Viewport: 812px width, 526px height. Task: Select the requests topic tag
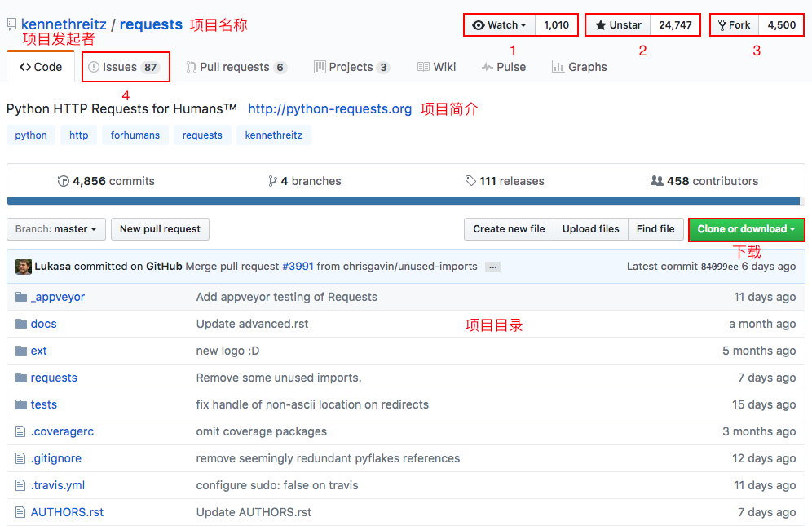(x=202, y=135)
